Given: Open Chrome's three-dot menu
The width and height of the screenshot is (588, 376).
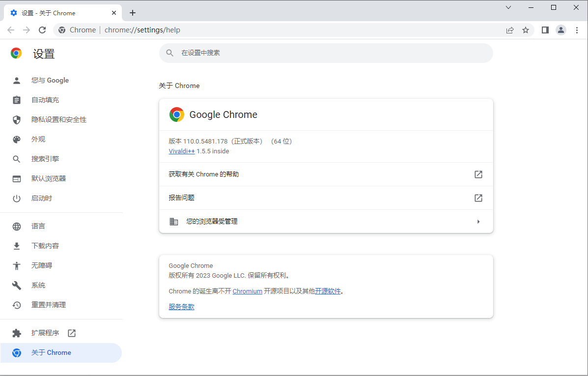Looking at the screenshot, I should [x=577, y=30].
